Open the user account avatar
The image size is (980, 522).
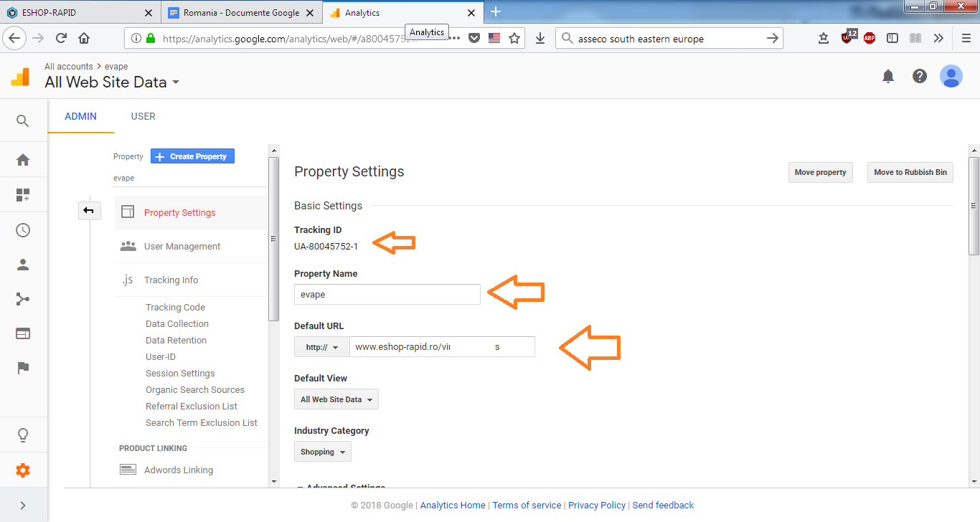click(951, 76)
